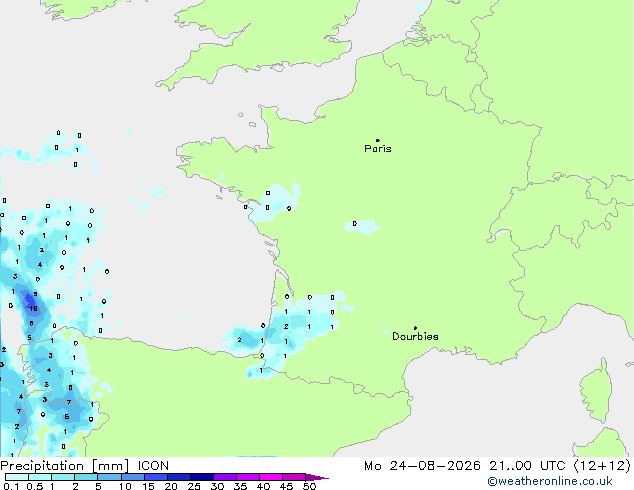Screen dimensions: 634x490
Task: Click the legend label '0.1'
Action: (11, 486)
